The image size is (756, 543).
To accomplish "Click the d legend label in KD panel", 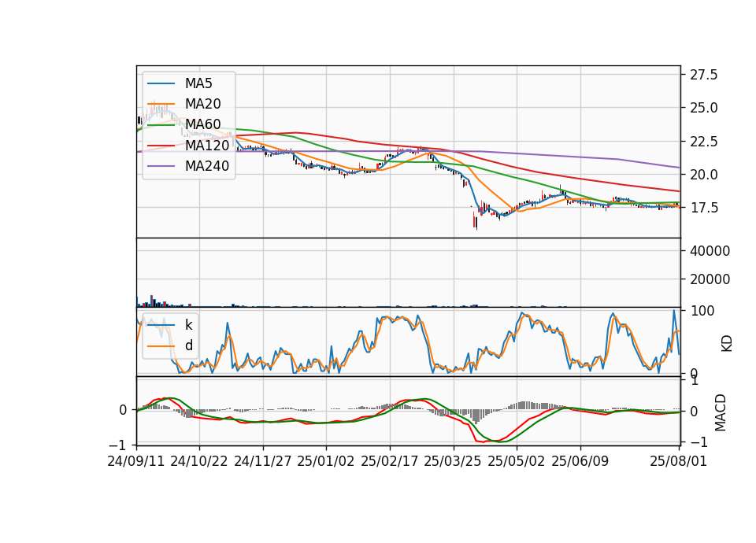I will 188,345.
